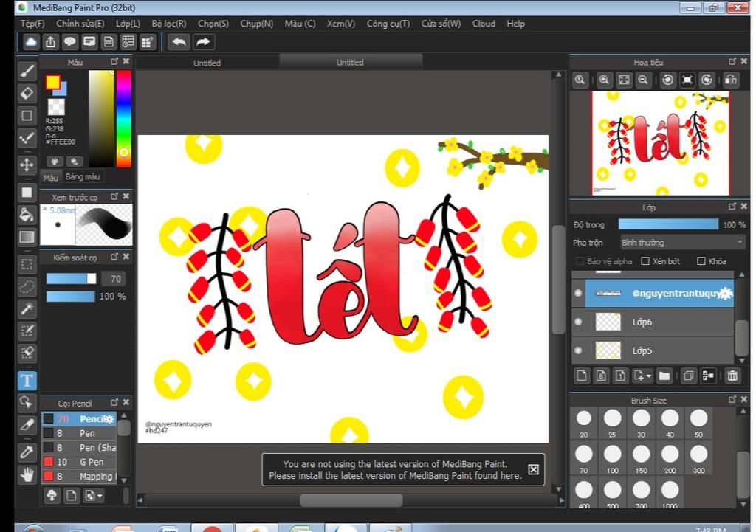Delete the selected layer with trash icon
The image size is (756, 532).
732,376
